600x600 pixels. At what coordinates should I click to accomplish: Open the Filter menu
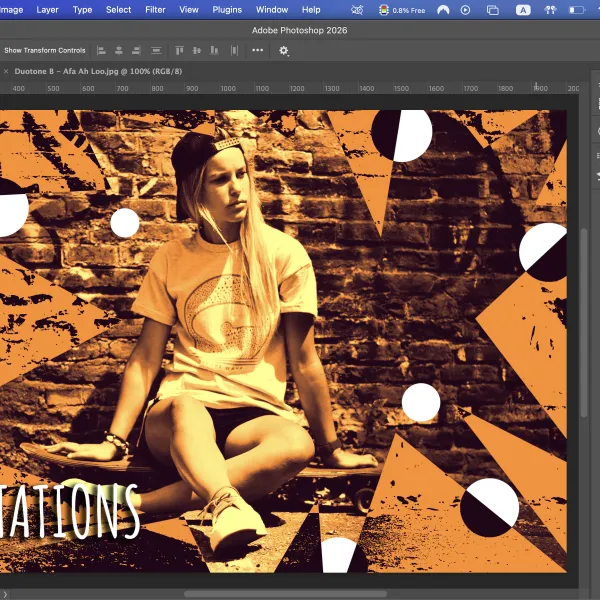(x=155, y=10)
